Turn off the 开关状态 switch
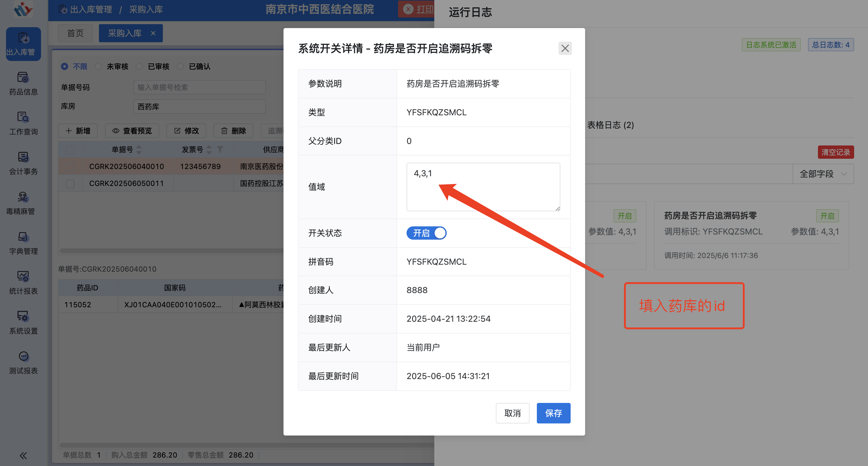Image resolution: width=868 pixels, height=466 pixels. coord(426,233)
